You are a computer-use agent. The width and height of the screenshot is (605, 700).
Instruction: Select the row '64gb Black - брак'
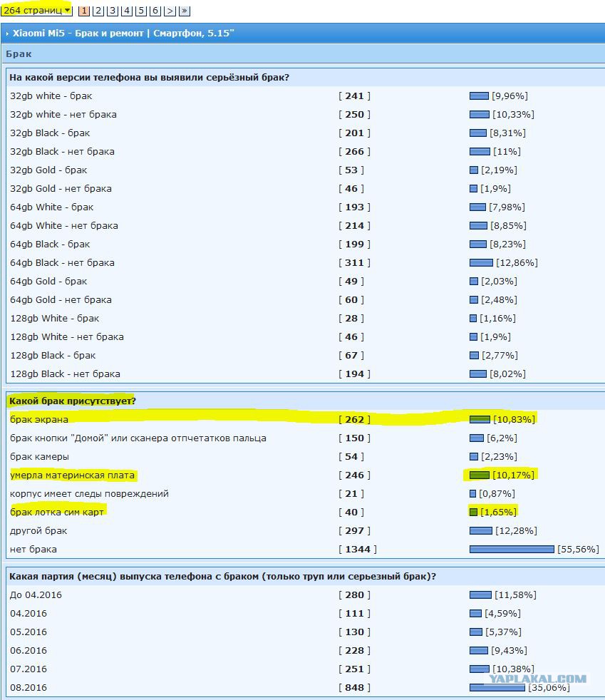(305, 244)
